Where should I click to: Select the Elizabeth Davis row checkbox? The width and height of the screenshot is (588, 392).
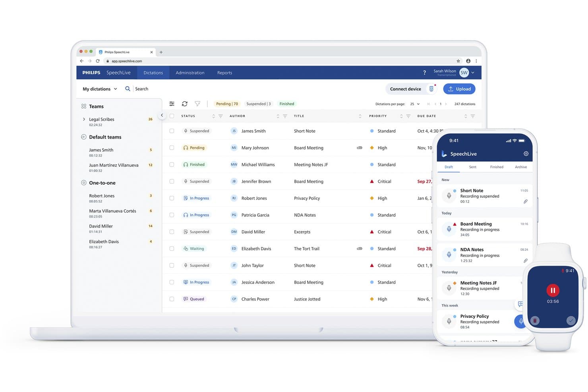pyautogui.click(x=172, y=249)
